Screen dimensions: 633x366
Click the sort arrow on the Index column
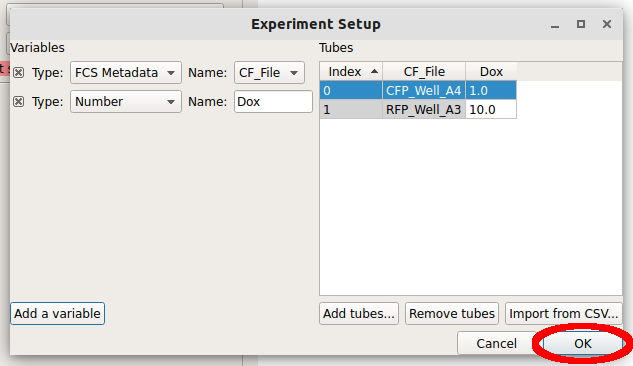(x=374, y=72)
